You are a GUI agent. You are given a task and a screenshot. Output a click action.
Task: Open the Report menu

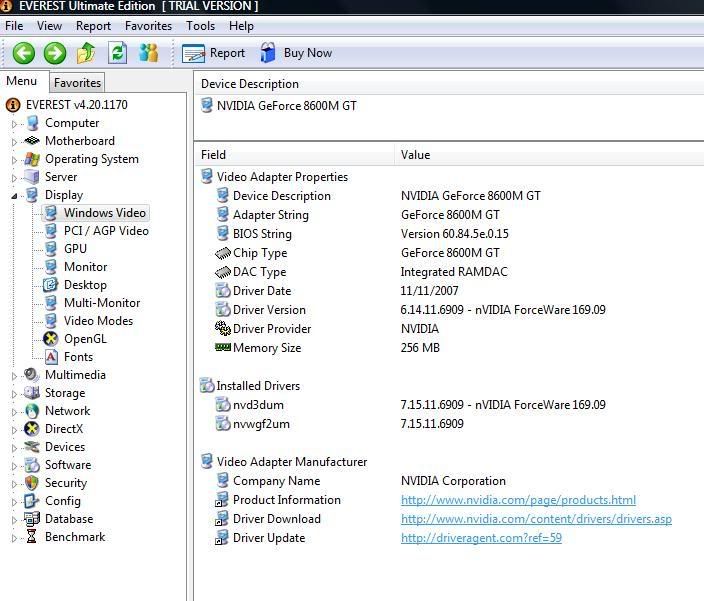point(93,26)
